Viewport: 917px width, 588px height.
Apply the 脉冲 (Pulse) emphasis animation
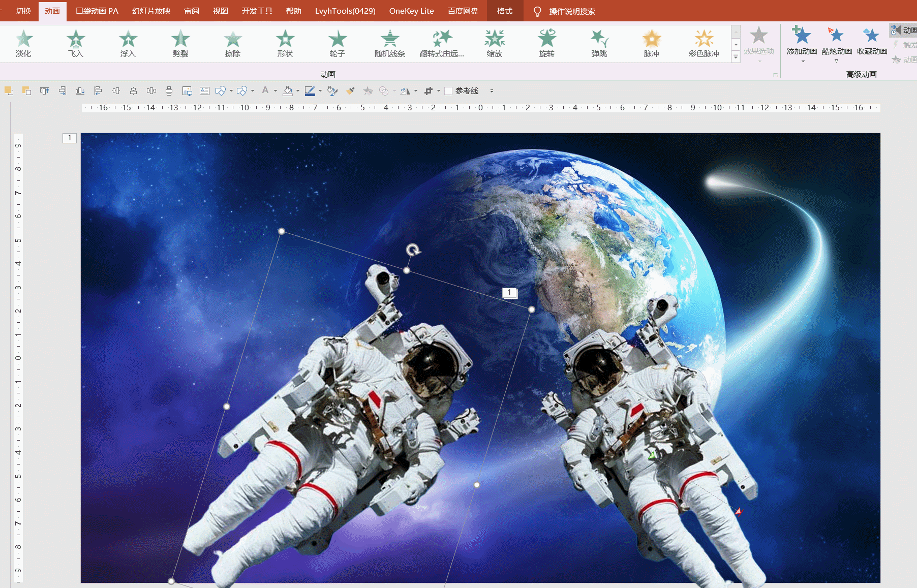(x=652, y=44)
